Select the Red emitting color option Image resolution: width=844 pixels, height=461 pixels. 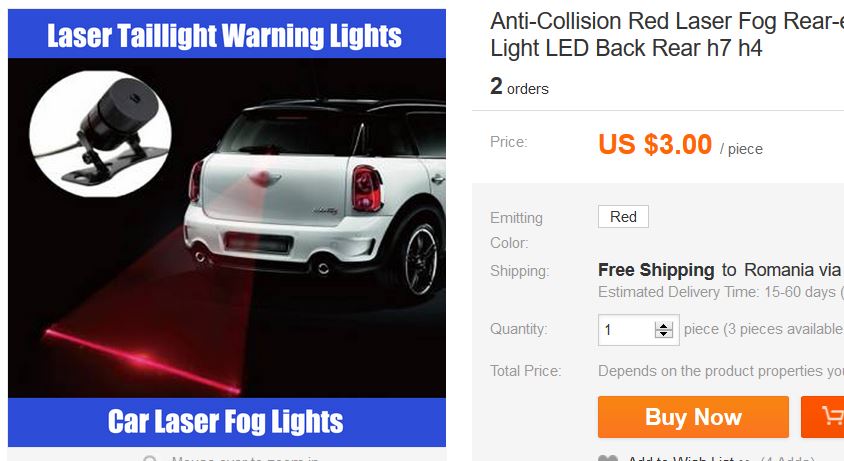pyautogui.click(x=623, y=216)
